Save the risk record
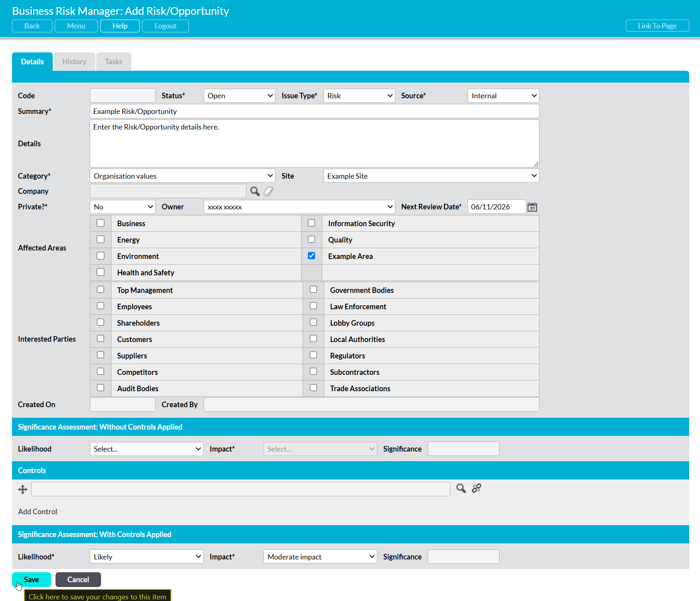The height and width of the screenshot is (601, 700). coord(32,579)
